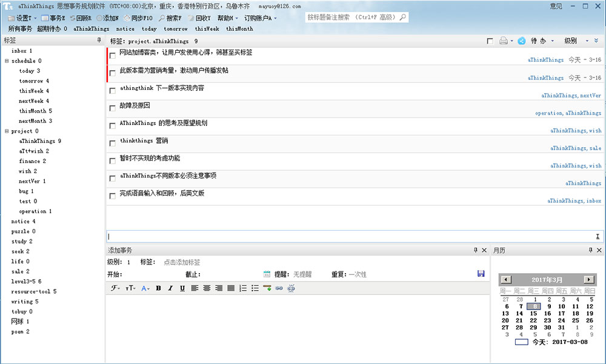Open the 订购账户A menu
The width and height of the screenshot is (606, 364).
click(260, 18)
